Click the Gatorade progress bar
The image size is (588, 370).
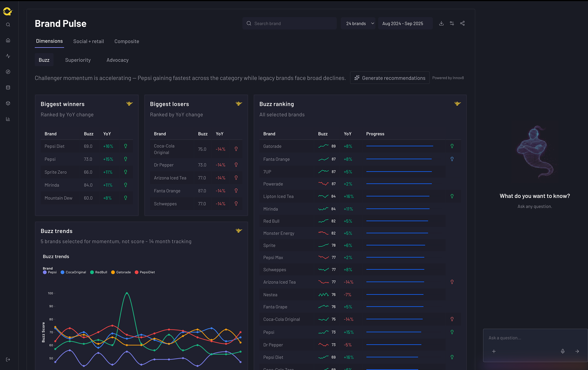(x=400, y=146)
